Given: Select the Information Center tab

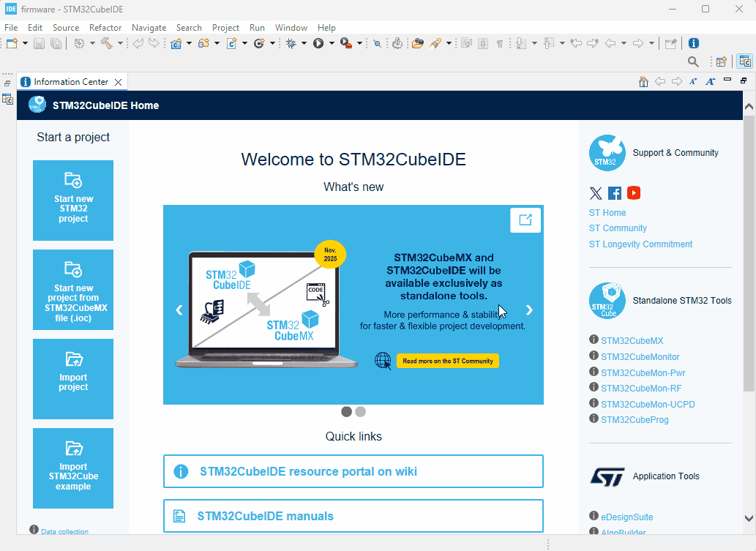Looking at the screenshot, I should tap(71, 81).
